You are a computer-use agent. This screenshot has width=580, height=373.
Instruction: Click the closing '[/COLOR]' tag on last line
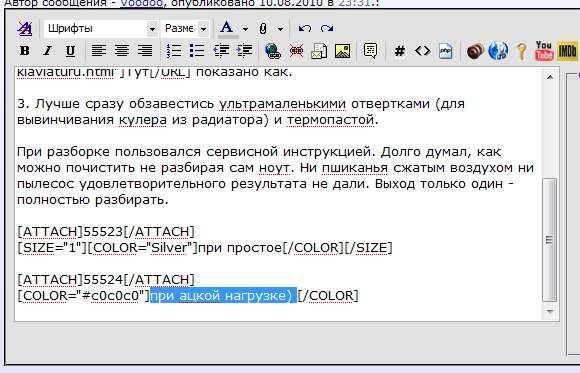coord(328,295)
